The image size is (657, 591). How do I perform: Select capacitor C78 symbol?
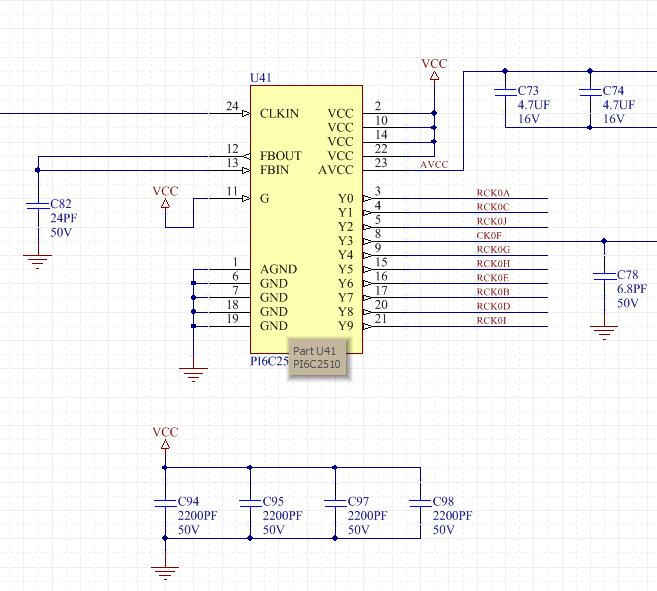604,276
